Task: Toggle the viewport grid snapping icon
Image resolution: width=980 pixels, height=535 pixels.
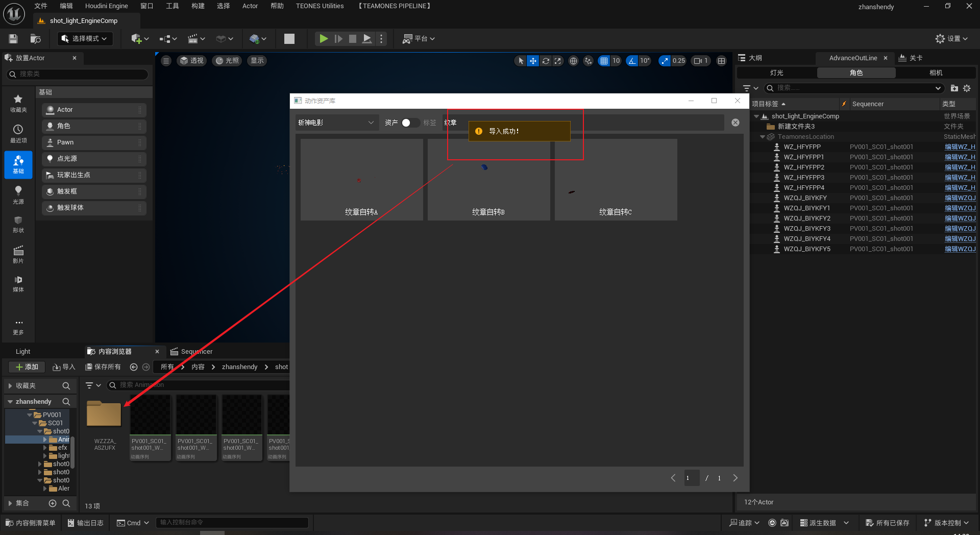Action: pos(604,61)
